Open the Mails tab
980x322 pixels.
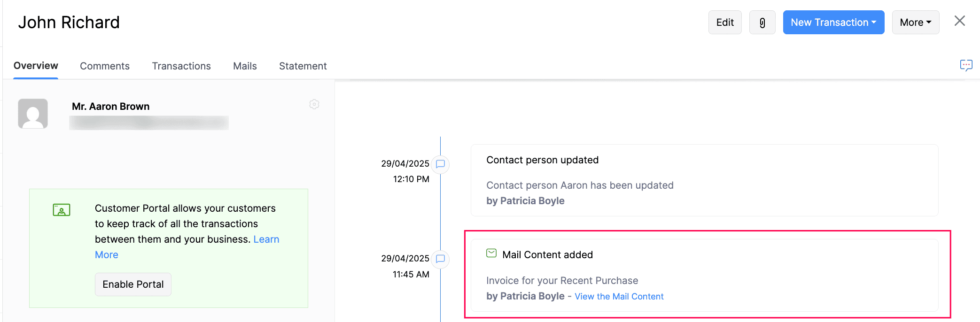click(244, 66)
